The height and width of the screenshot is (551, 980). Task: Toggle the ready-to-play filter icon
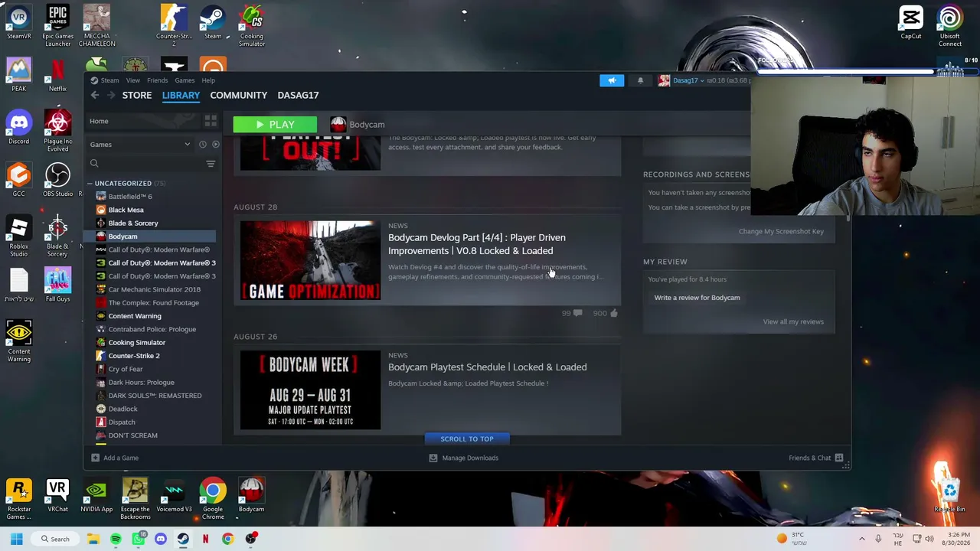215,145
